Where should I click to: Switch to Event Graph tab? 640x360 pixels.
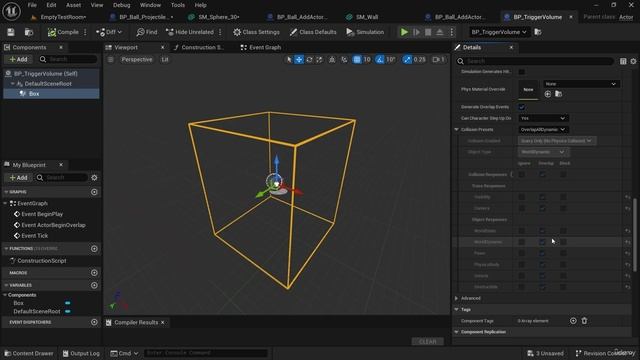coord(261,47)
